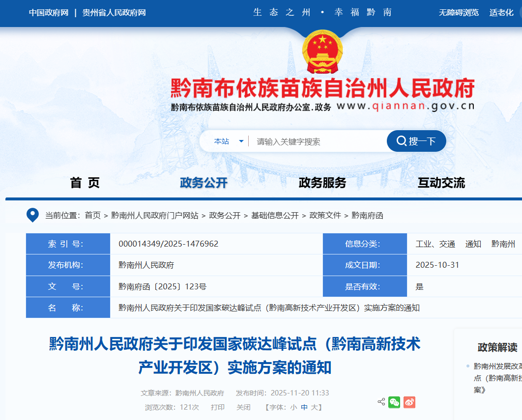This screenshot has width=522, height=420.
Task: Click the 打印 print link
Action: tap(218, 407)
